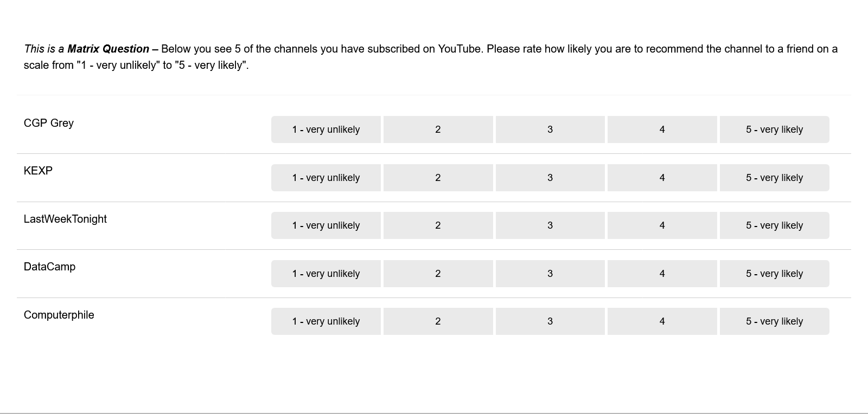Rate DataCamp as 5 - very likely
This screenshot has height=414, width=868.
coord(774,273)
